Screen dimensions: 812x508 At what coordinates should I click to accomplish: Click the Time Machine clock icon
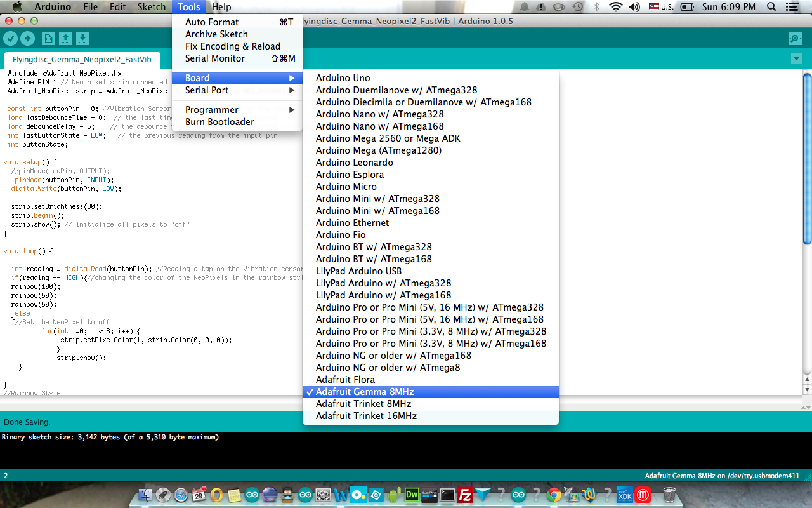pyautogui.click(x=578, y=7)
